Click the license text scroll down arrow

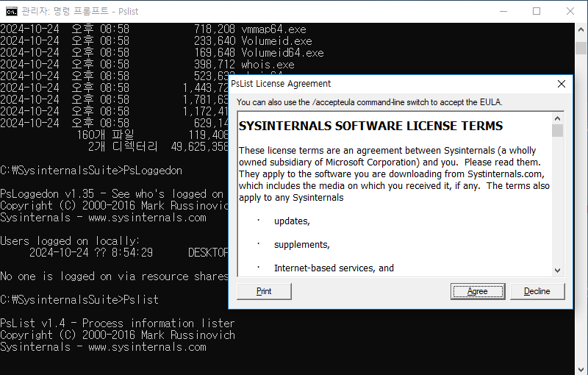[x=557, y=271]
